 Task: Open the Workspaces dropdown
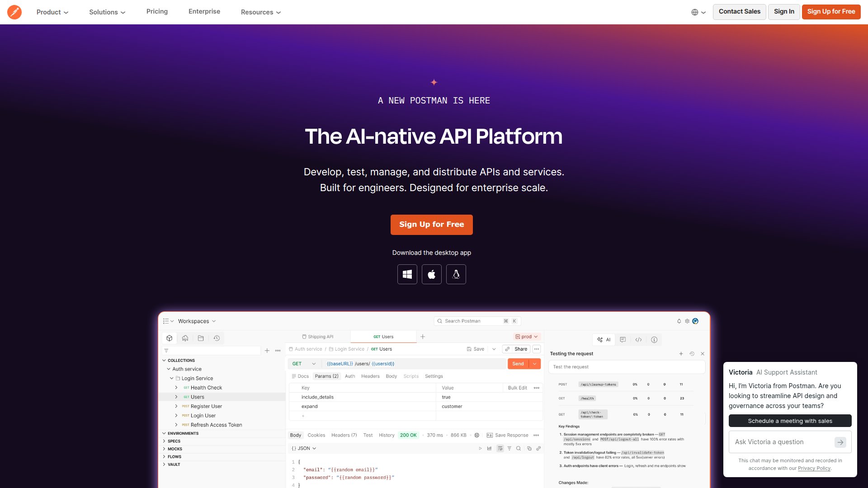pyautogui.click(x=197, y=321)
